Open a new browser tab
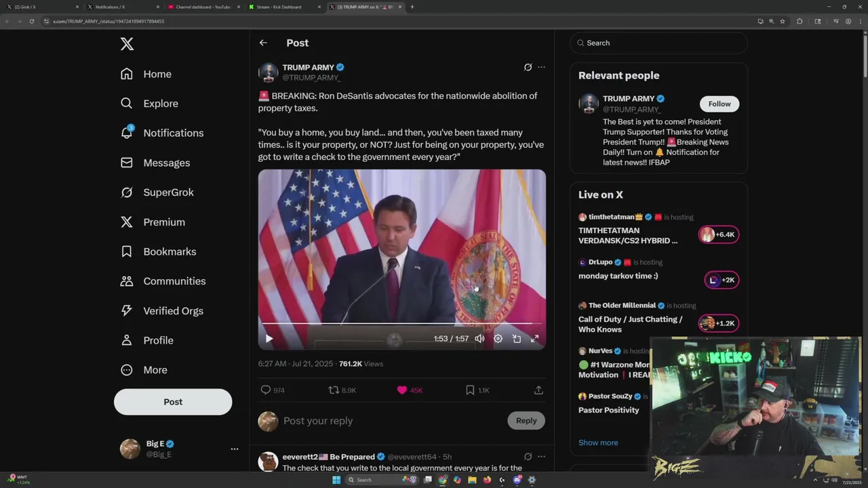Viewport: 868px width, 488px height. (x=412, y=7)
